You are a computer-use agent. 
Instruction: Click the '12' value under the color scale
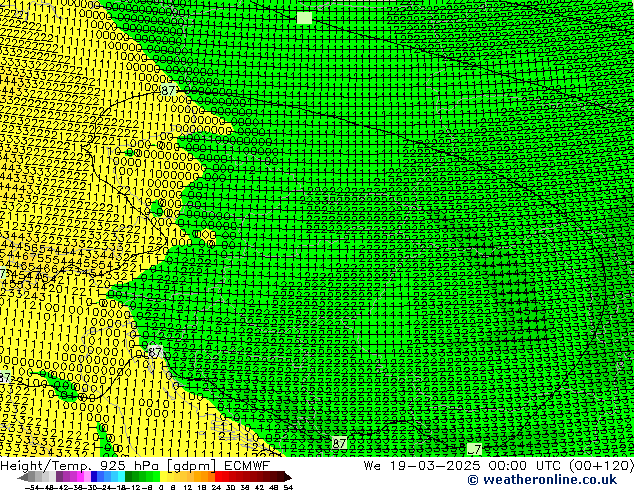click(187, 487)
